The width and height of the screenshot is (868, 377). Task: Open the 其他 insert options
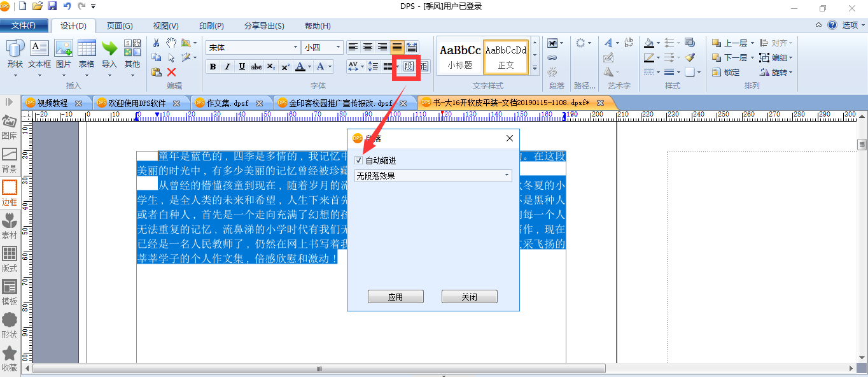coord(132,53)
